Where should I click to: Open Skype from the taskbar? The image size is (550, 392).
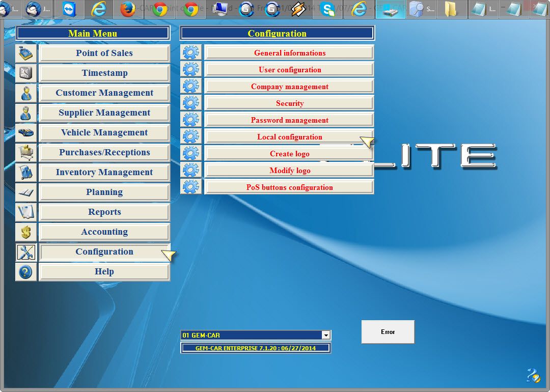(x=328, y=9)
